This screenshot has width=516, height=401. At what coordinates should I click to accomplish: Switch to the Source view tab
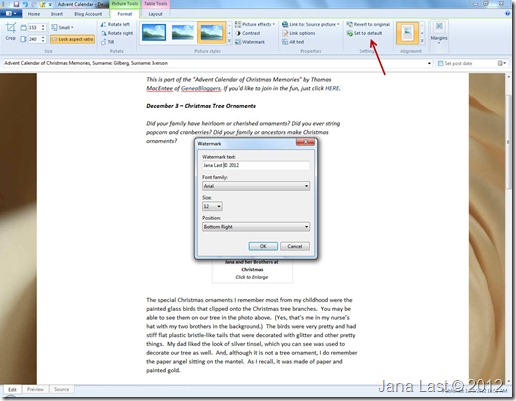click(x=61, y=389)
